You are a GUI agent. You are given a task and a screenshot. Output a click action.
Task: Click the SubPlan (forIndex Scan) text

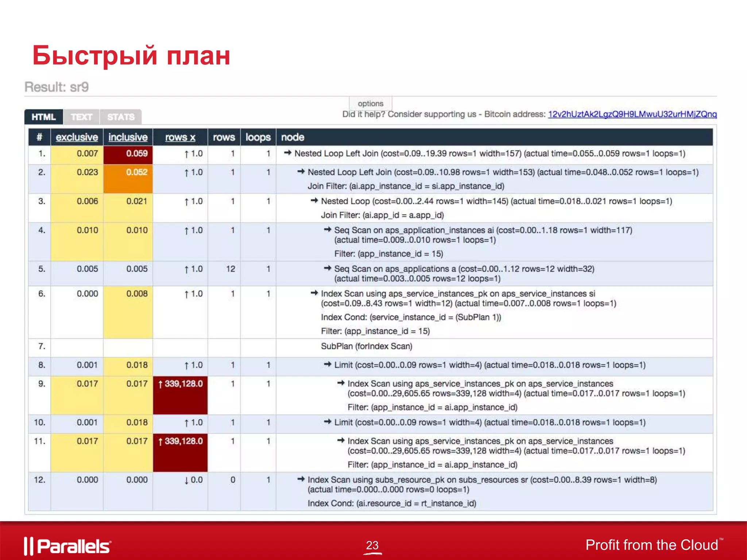[x=367, y=346]
